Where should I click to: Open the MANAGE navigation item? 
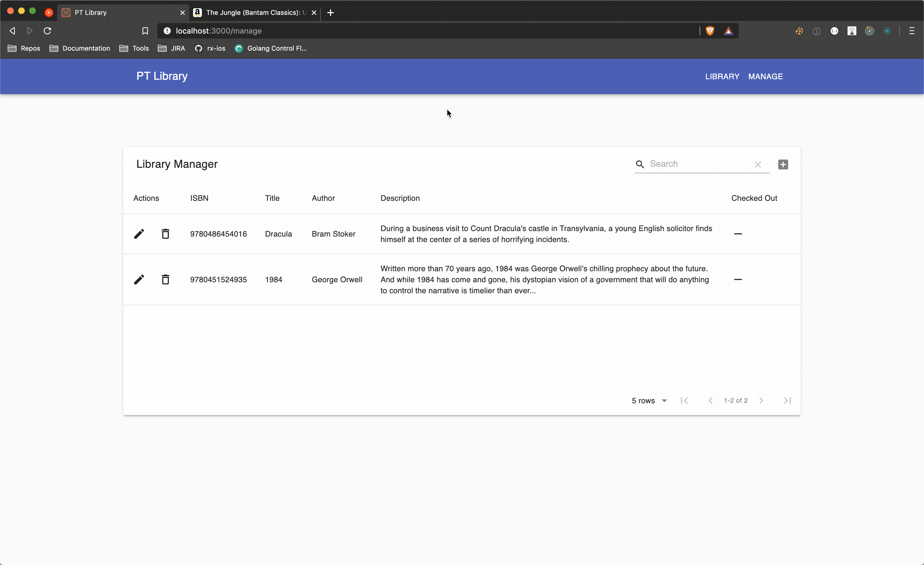(765, 76)
